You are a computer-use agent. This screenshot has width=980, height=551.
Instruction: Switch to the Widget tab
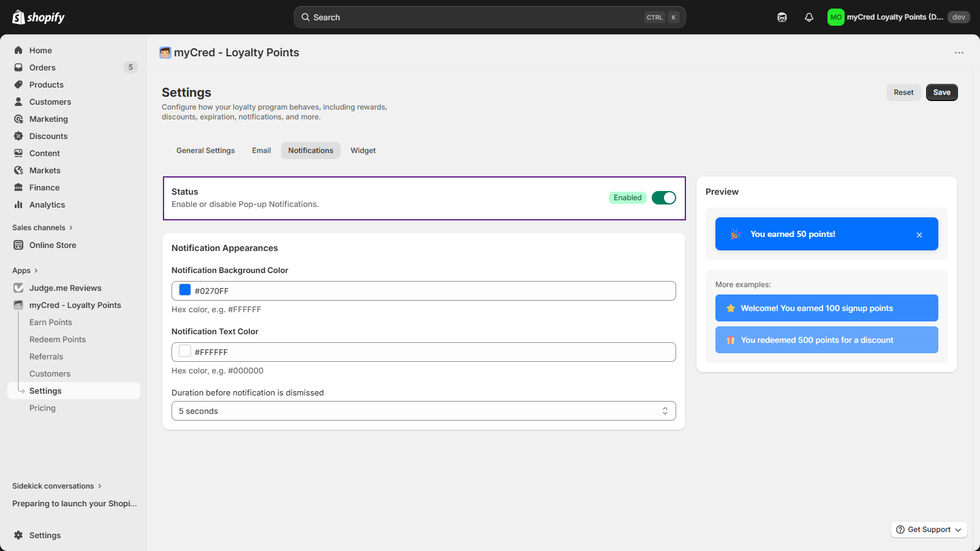coord(363,151)
